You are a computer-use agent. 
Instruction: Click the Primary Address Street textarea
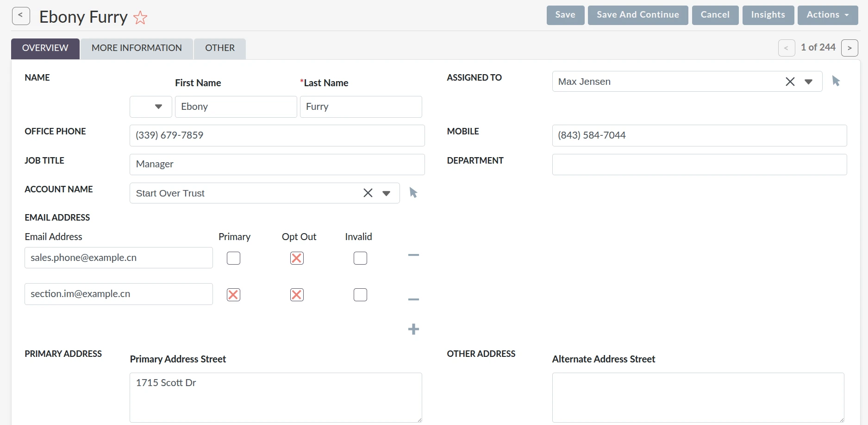click(275, 398)
